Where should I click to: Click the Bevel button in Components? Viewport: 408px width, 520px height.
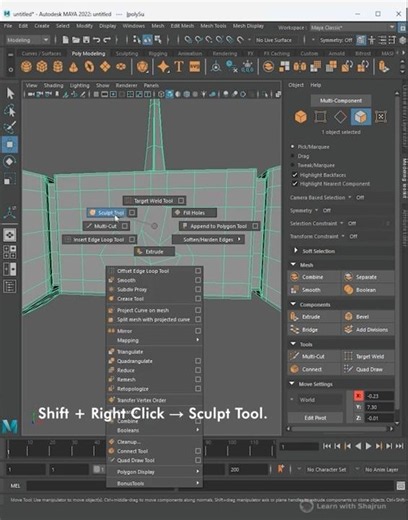tap(368, 317)
